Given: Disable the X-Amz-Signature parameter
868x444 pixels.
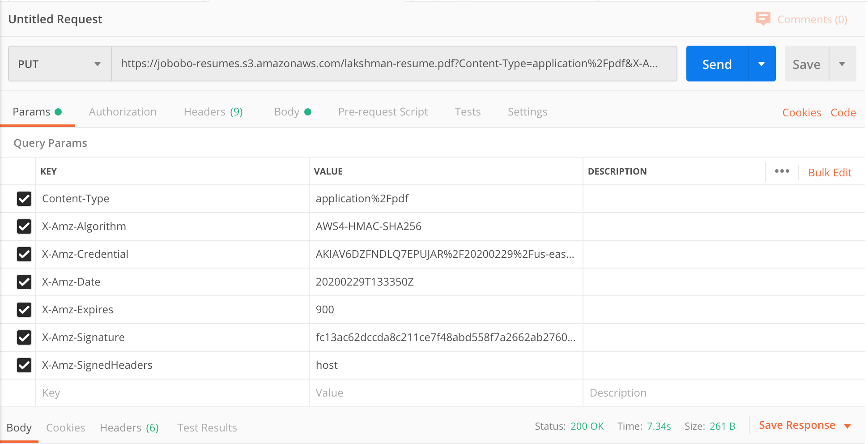Looking at the screenshot, I should pos(24,337).
